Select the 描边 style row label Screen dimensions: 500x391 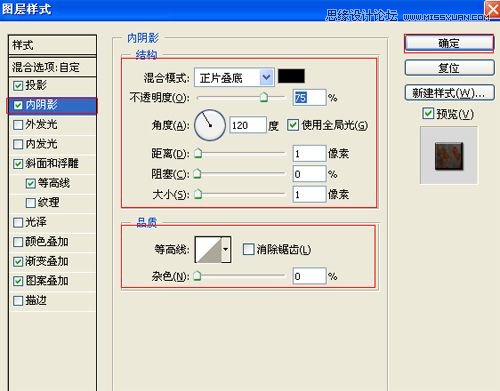(x=36, y=300)
